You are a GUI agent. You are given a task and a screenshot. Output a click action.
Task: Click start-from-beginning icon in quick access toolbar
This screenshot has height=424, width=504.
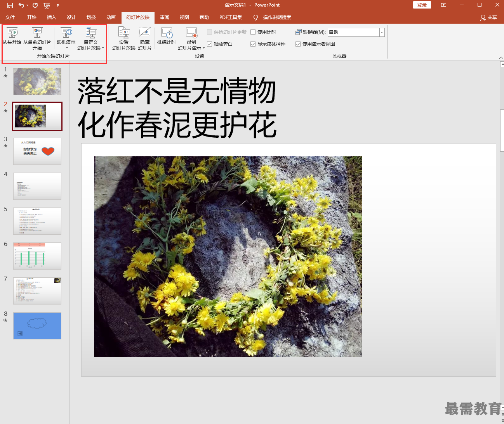pyautogui.click(x=47, y=5)
